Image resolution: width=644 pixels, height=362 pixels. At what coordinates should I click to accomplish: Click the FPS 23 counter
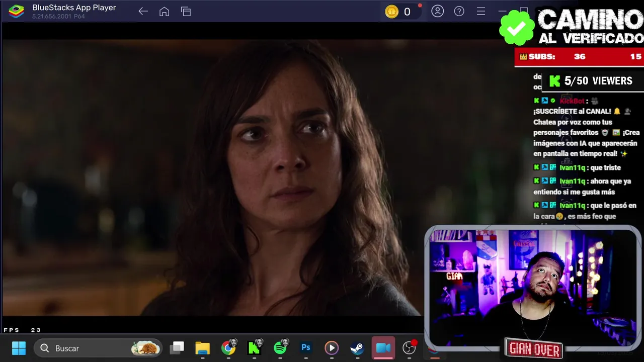click(22, 330)
